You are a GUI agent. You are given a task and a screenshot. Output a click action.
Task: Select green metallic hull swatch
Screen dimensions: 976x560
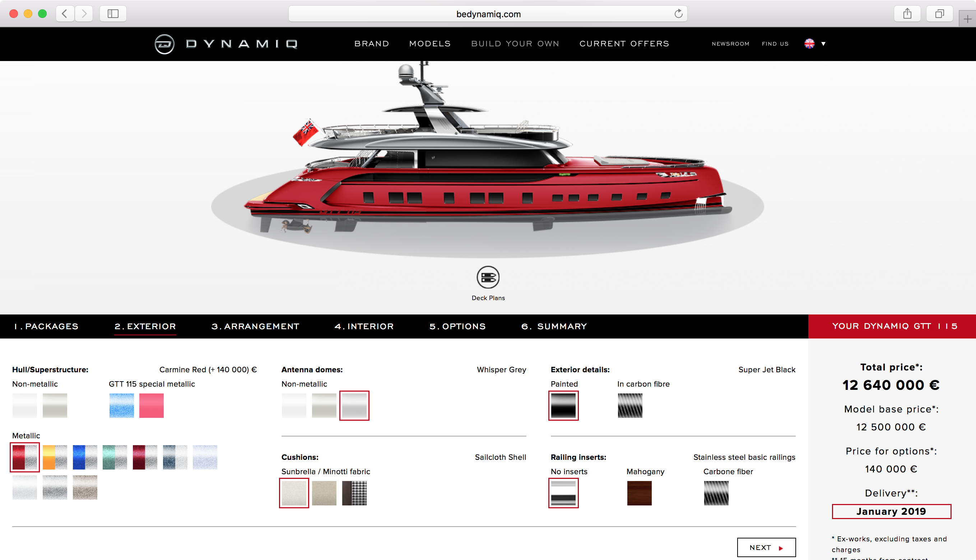click(x=115, y=457)
